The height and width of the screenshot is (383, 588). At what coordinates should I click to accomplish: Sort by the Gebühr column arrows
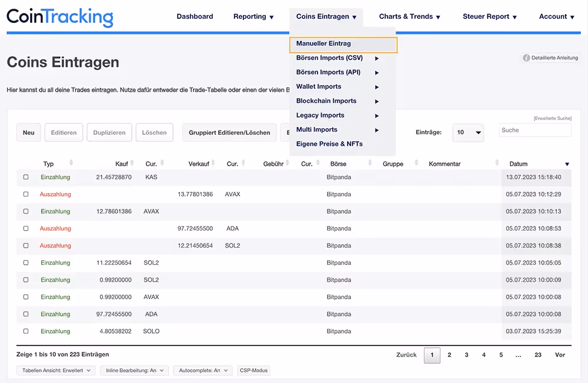pyautogui.click(x=288, y=163)
